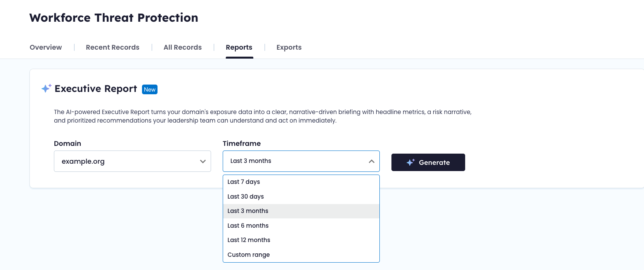Click the sparkle icon beside Executive Report

click(47, 88)
